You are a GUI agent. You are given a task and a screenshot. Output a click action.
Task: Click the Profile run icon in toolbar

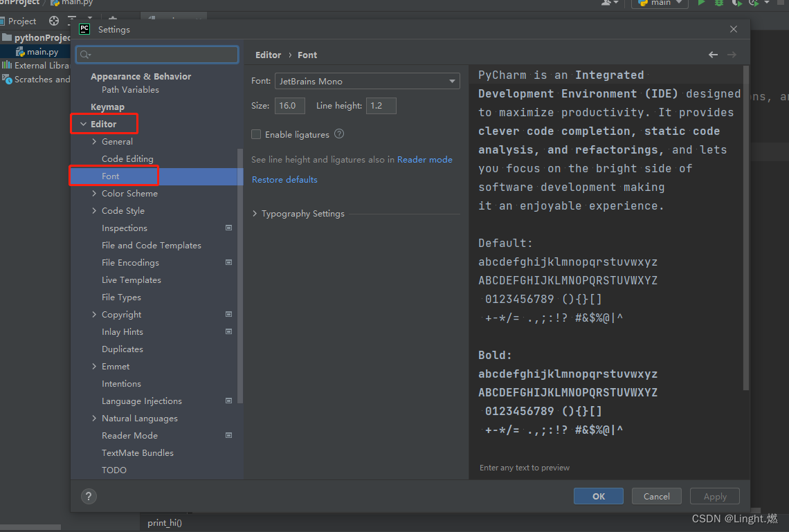pos(753,3)
